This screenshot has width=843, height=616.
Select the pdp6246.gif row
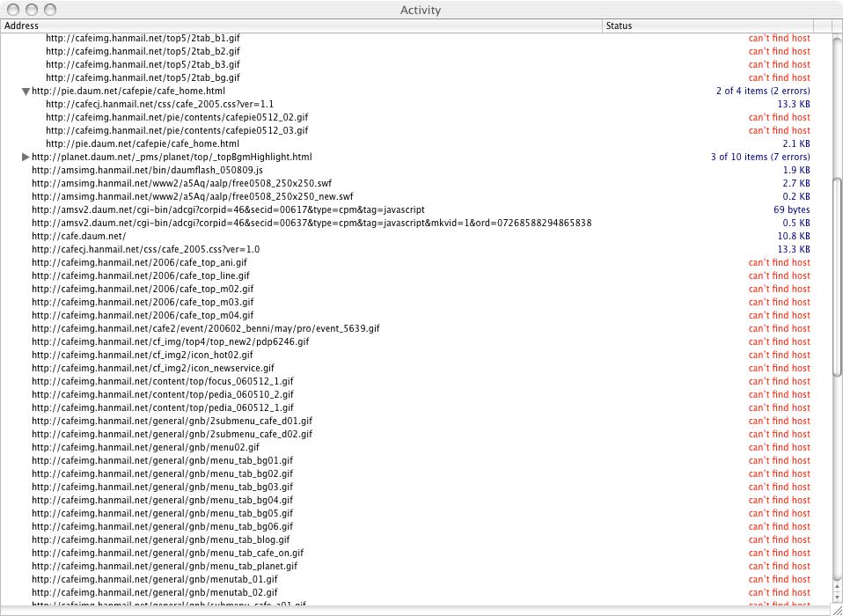pyautogui.click(x=416, y=341)
